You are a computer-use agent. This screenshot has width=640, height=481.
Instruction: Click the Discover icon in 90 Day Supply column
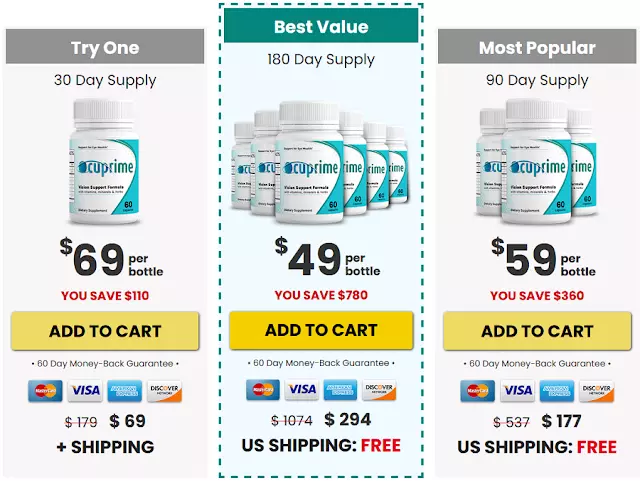(597, 391)
